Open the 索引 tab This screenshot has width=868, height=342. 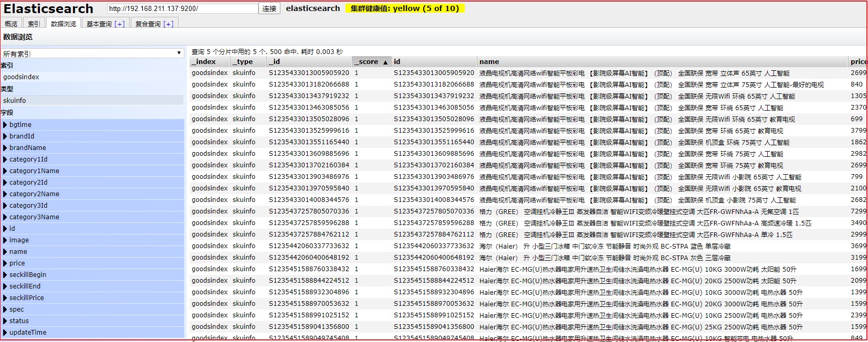click(x=34, y=24)
